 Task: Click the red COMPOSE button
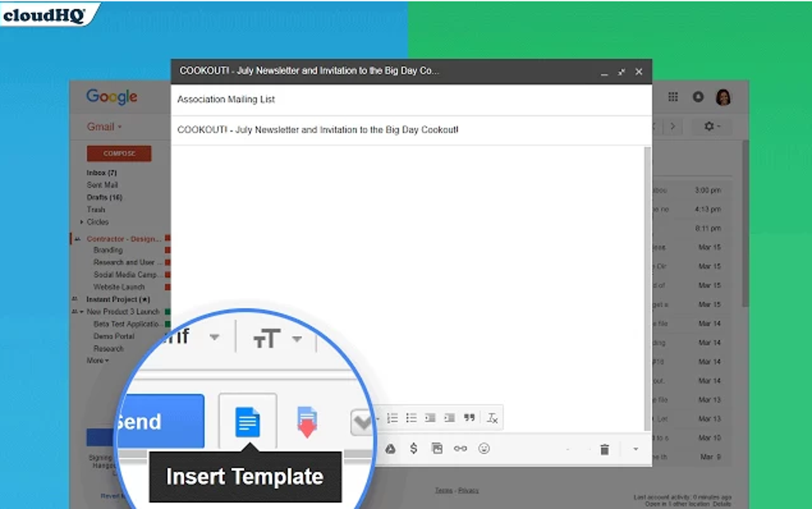119,154
